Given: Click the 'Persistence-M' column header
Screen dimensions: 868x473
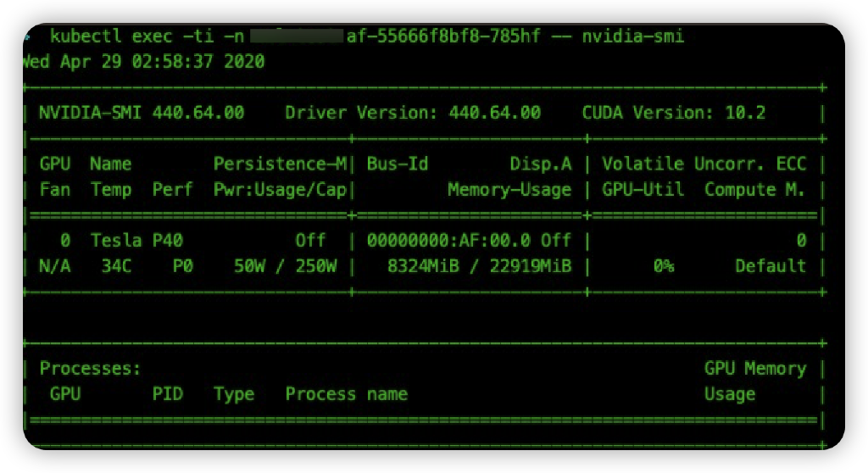Looking at the screenshot, I should pyautogui.click(x=280, y=164).
